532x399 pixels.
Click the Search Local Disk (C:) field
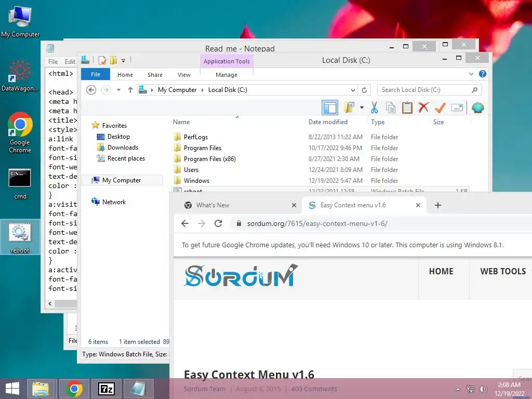point(429,90)
